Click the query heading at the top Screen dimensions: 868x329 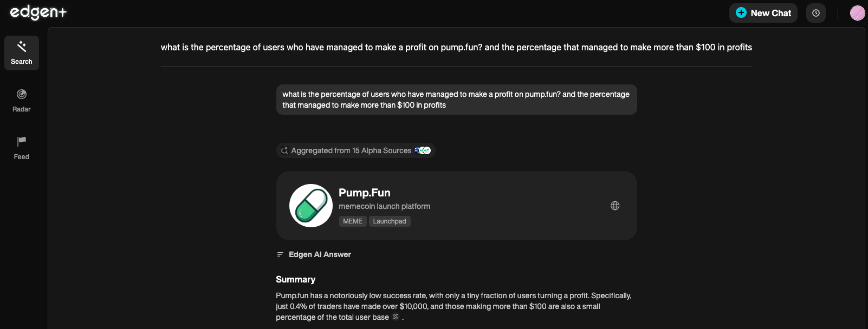pyautogui.click(x=456, y=48)
